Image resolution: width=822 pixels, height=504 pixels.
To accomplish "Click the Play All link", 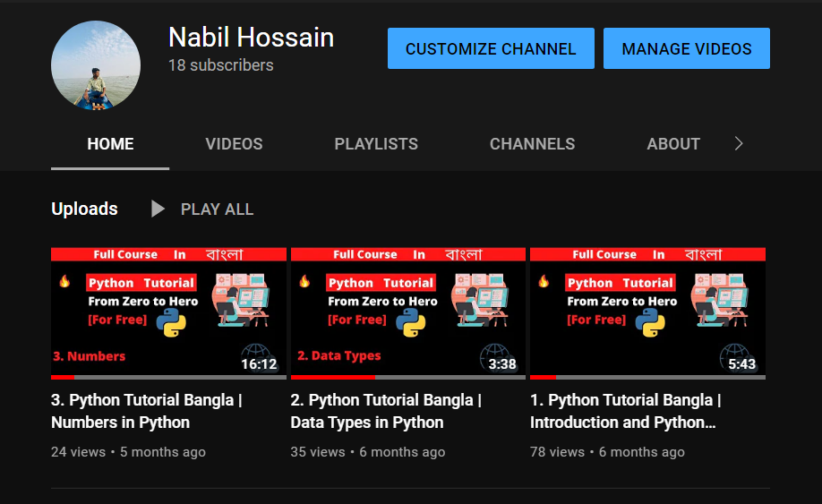I will tap(217, 209).
